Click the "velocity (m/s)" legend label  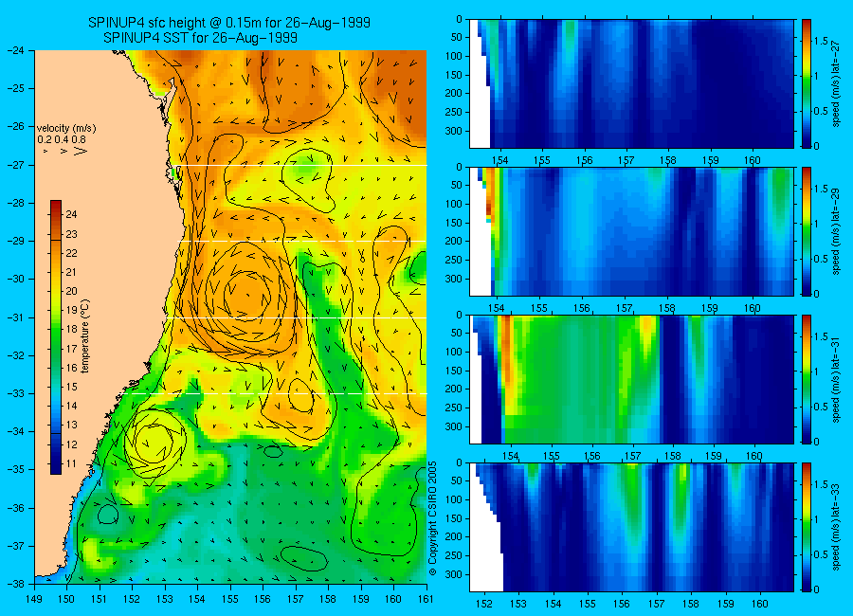pos(66,129)
